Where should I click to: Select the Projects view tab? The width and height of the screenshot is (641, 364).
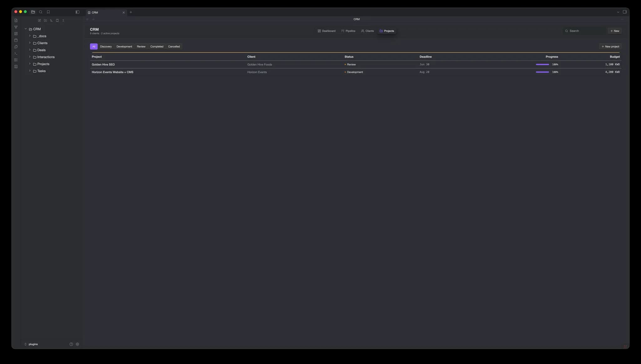387,31
